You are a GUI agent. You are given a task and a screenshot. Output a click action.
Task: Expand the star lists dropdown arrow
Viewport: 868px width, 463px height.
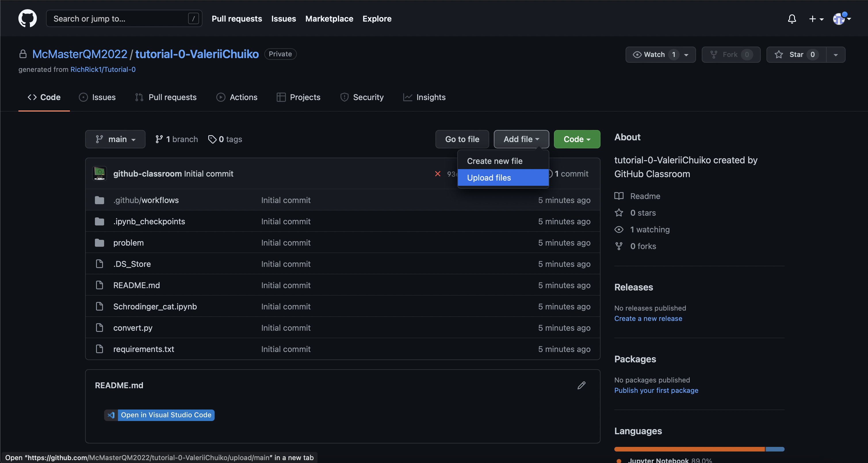point(836,55)
